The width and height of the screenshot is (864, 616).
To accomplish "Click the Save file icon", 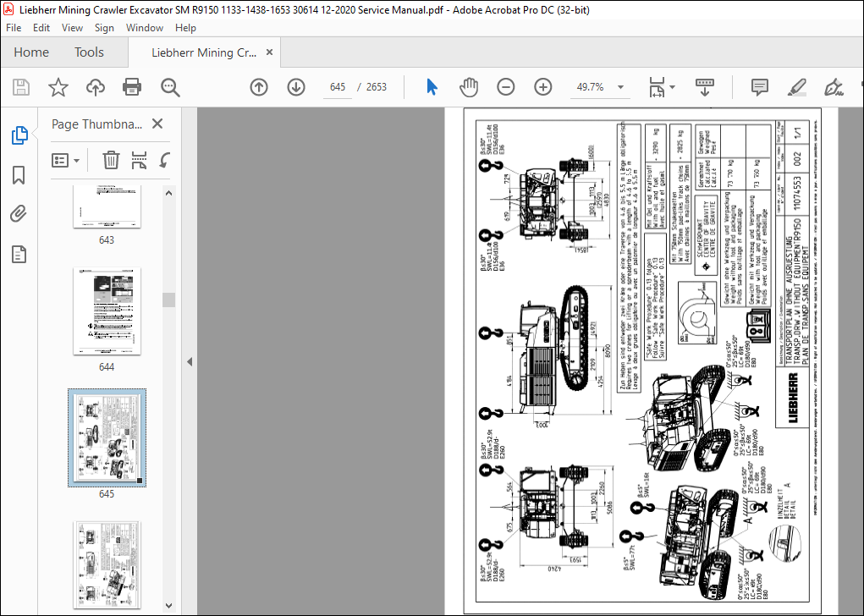I will (21, 87).
